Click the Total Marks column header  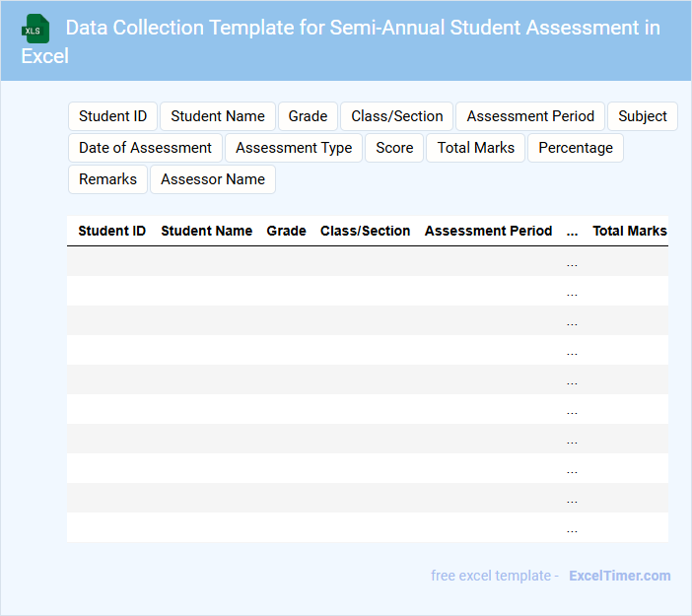(x=629, y=231)
